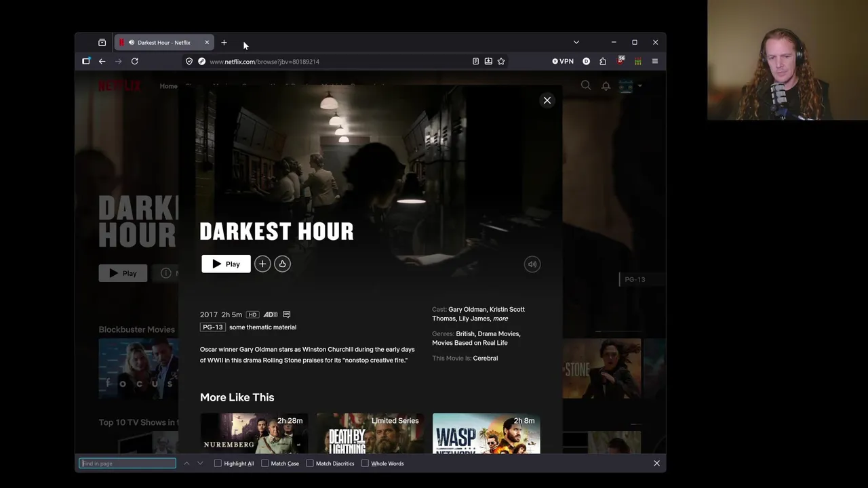Image resolution: width=868 pixels, height=488 pixels.
Task: Click the HD quality badge
Action: tap(252, 314)
